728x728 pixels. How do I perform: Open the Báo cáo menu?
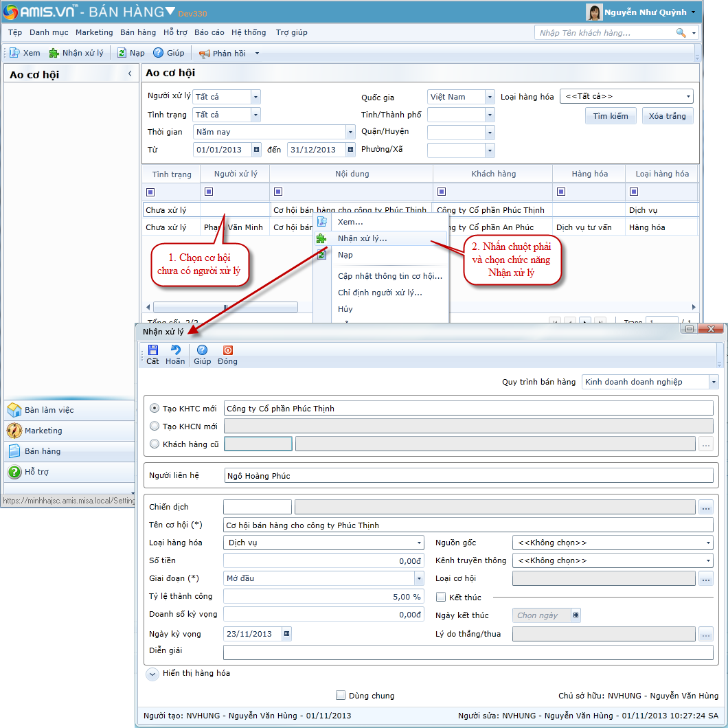tap(209, 32)
